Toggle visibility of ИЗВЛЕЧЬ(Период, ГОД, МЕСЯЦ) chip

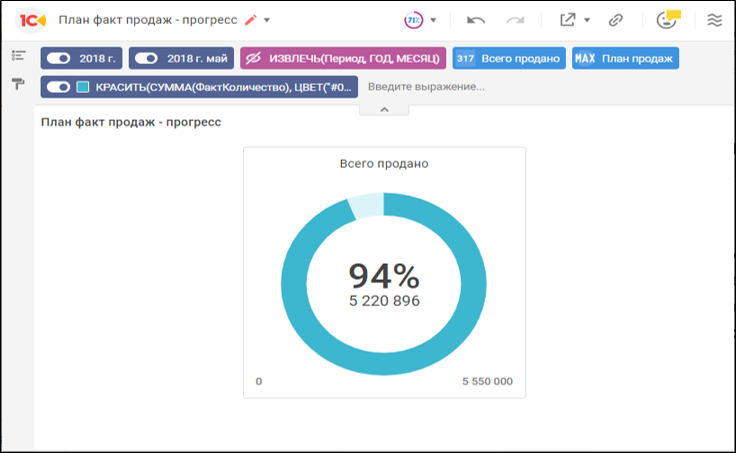point(253,58)
